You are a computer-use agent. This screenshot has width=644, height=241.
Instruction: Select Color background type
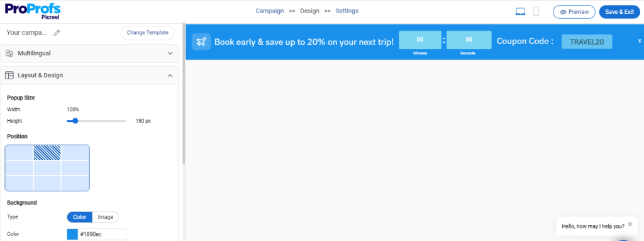(80, 216)
